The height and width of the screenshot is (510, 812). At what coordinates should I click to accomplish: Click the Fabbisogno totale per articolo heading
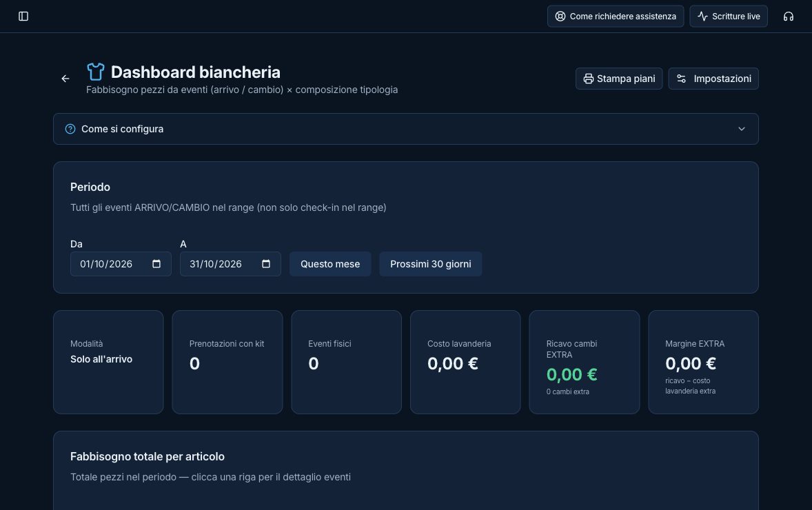[x=148, y=457]
